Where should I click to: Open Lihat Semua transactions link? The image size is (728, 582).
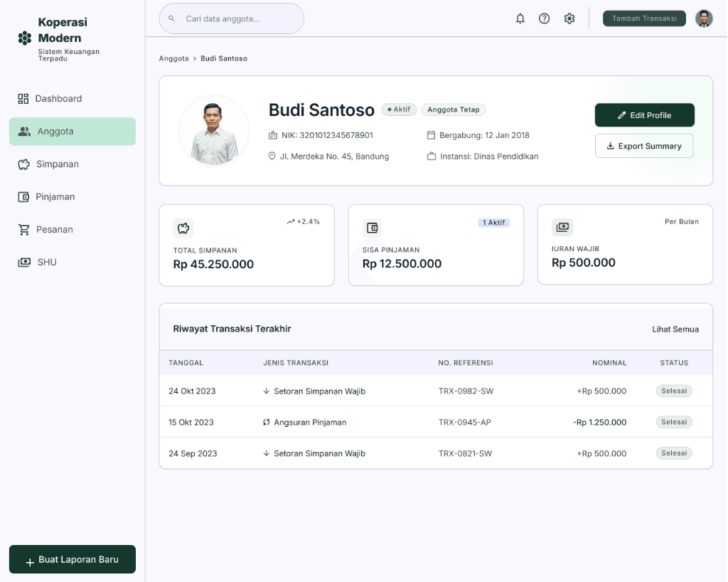point(675,329)
